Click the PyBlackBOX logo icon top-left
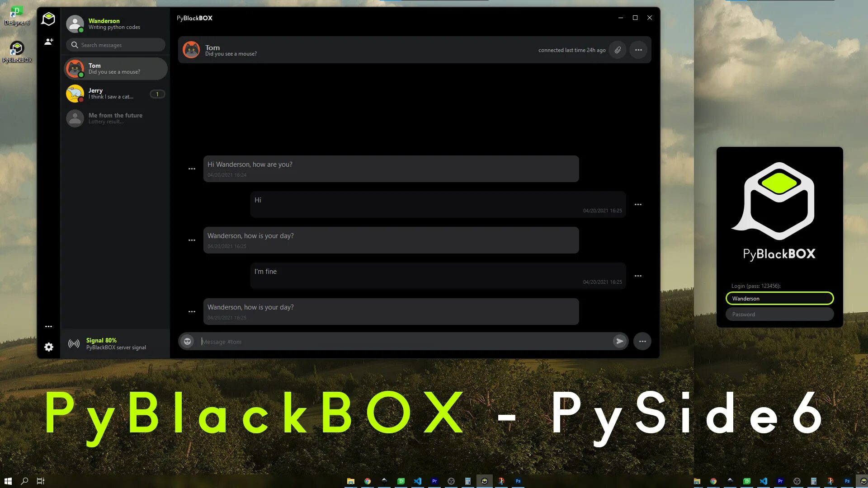This screenshot has width=868, height=488. click(48, 19)
